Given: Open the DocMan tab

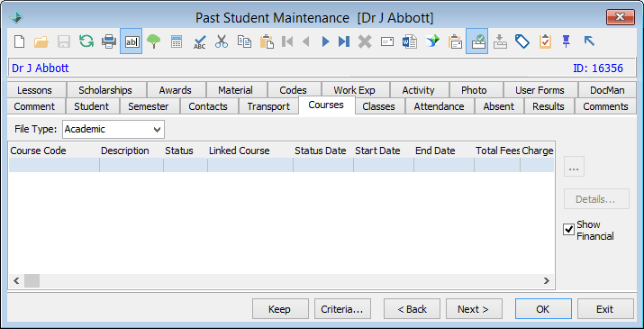Looking at the screenshot, I should point(607,90).
